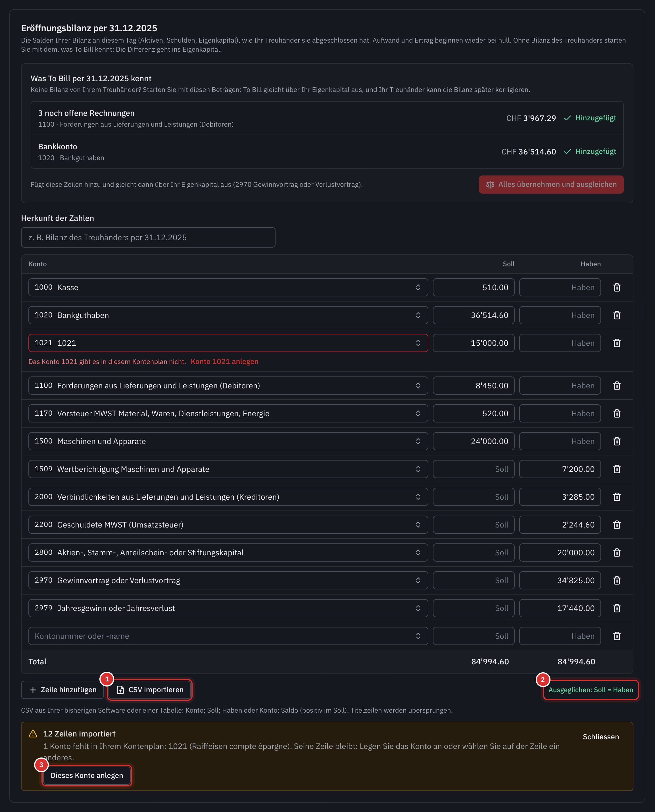
Task: Edit Soll amount 510.00 for Kasse
Action: 473,287
